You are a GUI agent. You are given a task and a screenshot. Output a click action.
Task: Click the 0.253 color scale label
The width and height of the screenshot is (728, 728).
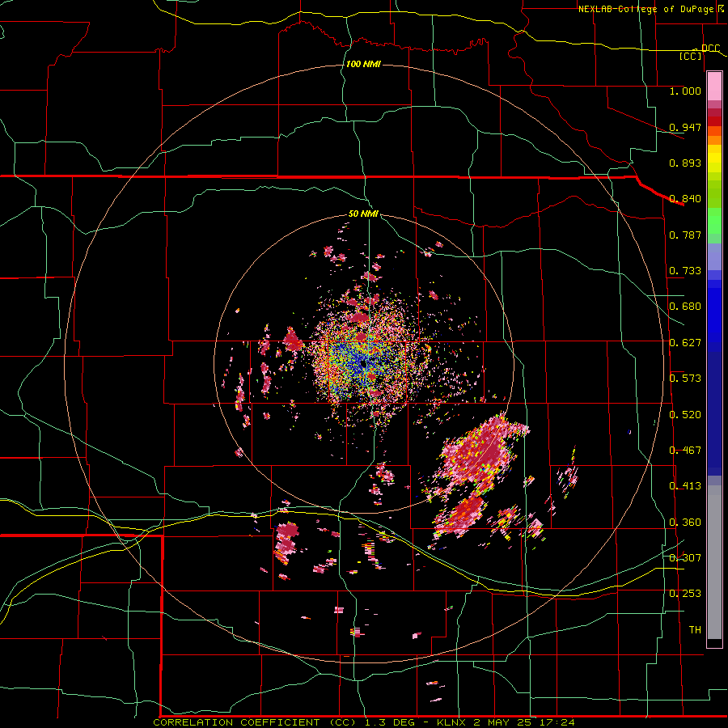pos(685,594)
